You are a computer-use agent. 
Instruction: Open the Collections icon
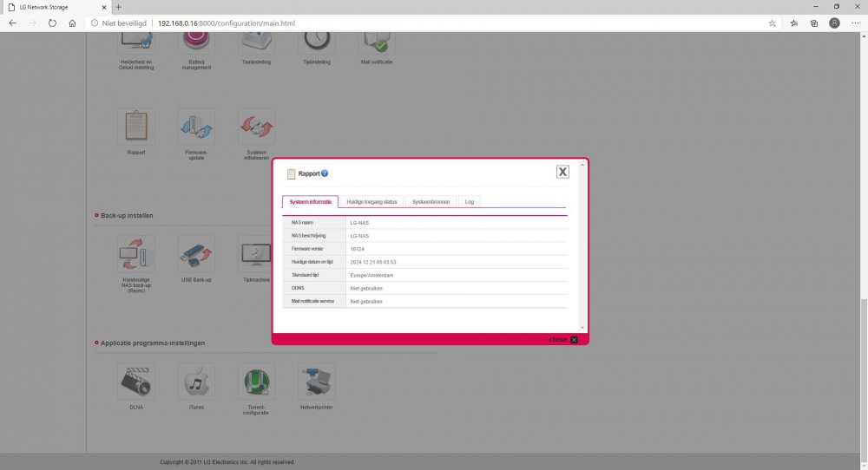coord(814,23)
